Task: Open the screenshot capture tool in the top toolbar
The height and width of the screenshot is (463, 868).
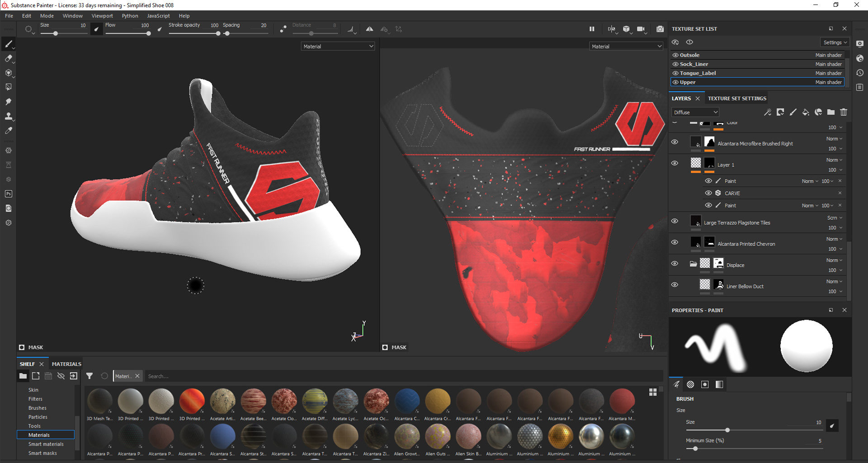Action: (660, 29)
